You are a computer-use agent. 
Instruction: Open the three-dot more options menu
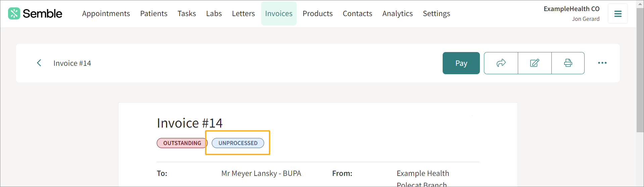tap(602, 63)
